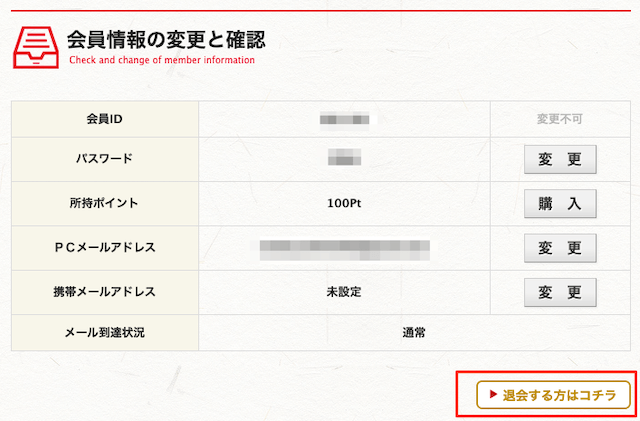Click the red arrow in the 退会 button
The image size is (640, 421).
click(493, 394)
